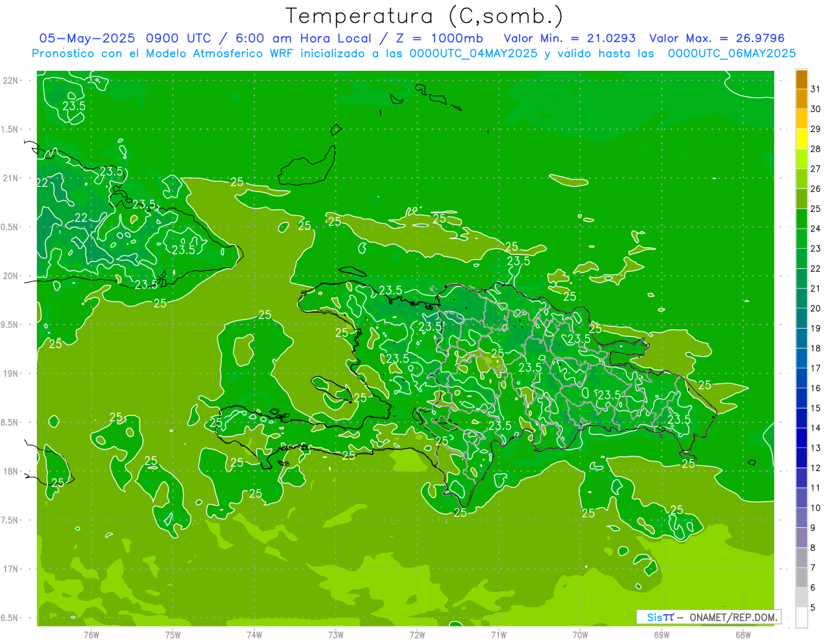The image size is (834, 644).
Task: Click the "24" label on the color legend
Action: point(815,229)
